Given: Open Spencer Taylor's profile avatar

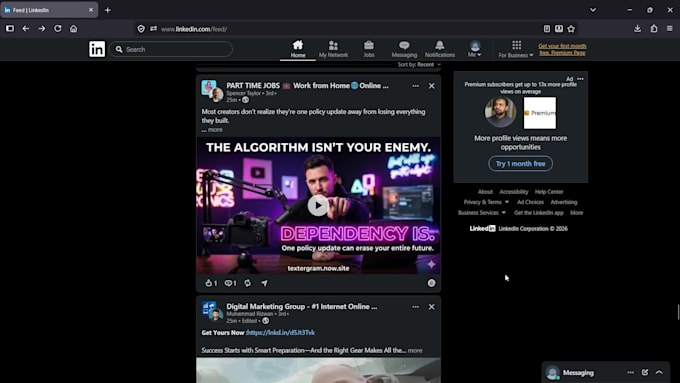Looking at the screenshot, I should pos(217,95).
